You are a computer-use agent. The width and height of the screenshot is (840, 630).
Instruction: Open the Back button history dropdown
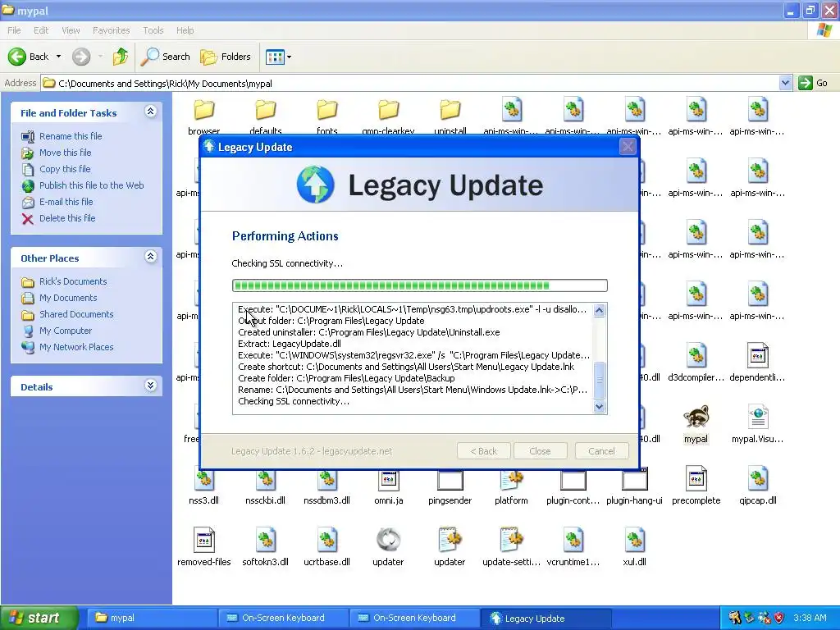(58, 57)
